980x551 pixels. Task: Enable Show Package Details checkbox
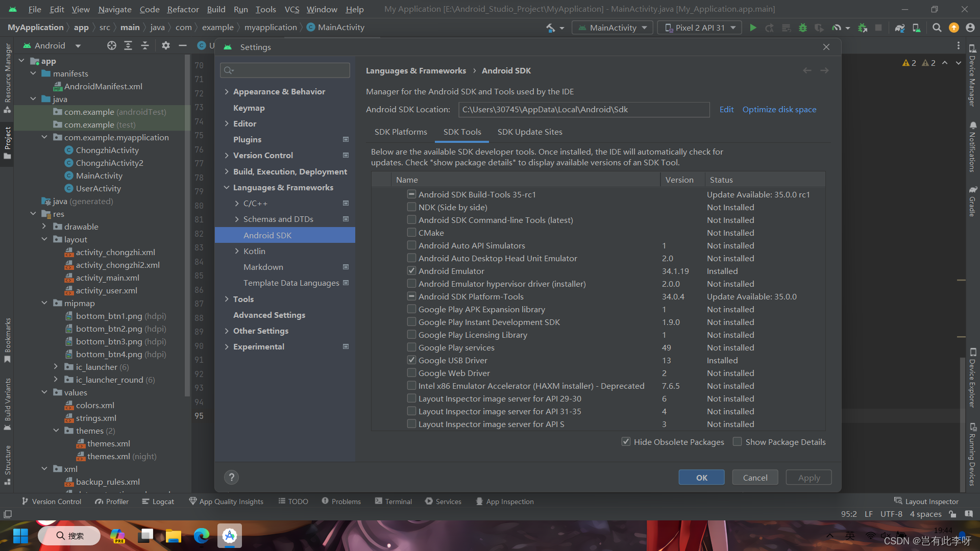737,442
